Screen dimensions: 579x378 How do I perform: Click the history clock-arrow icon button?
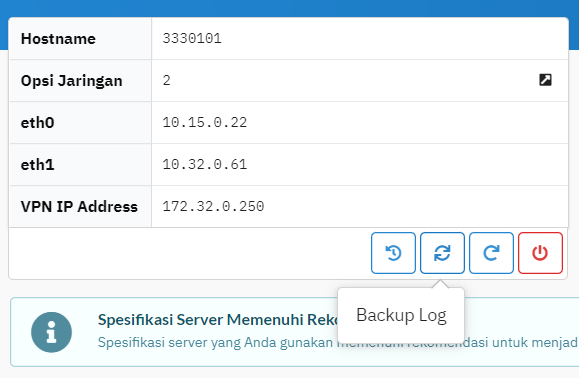[393, 253]
